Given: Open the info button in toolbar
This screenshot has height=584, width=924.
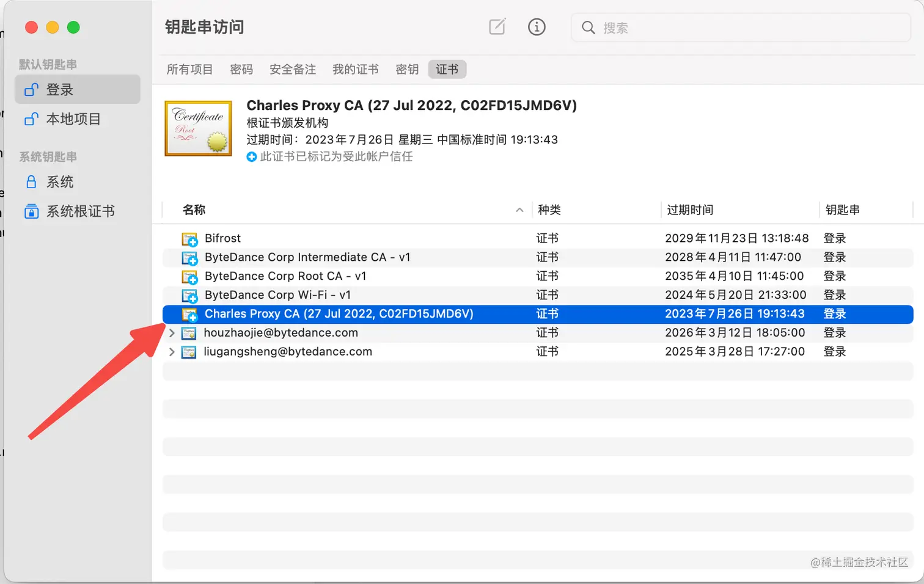Looking at the screenshot, I should coord(537,27).
